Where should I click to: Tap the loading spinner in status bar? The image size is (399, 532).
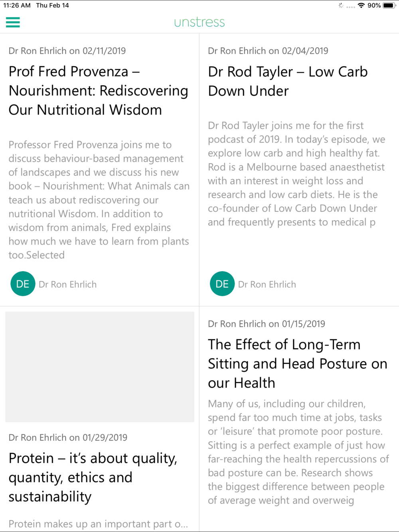341,6
